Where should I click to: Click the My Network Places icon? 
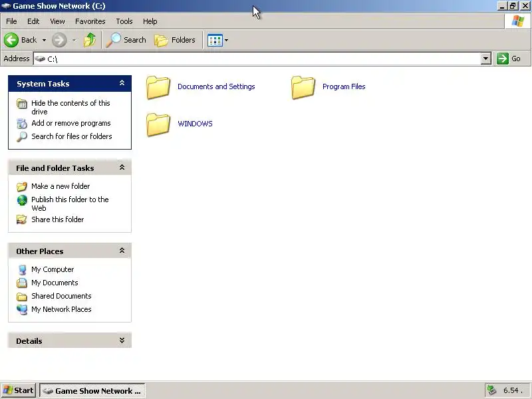pos(22,309)
